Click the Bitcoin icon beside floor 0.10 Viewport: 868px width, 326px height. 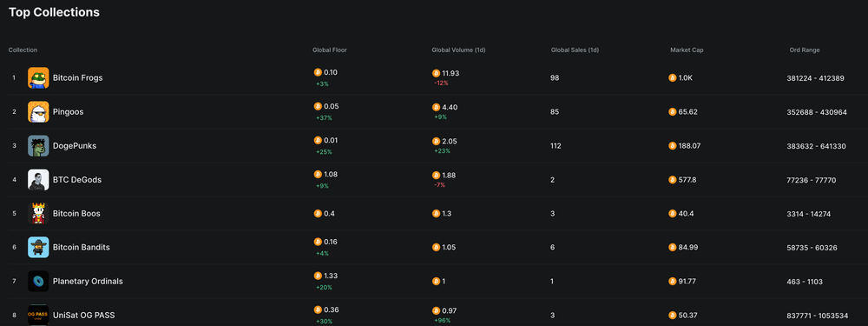click(x=318, y=72)
